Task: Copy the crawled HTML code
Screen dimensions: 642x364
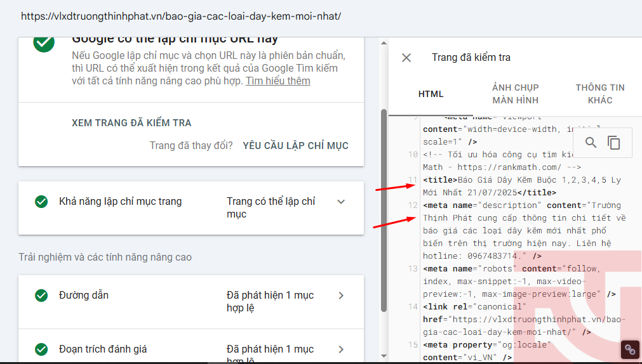Action: [613, 142]
